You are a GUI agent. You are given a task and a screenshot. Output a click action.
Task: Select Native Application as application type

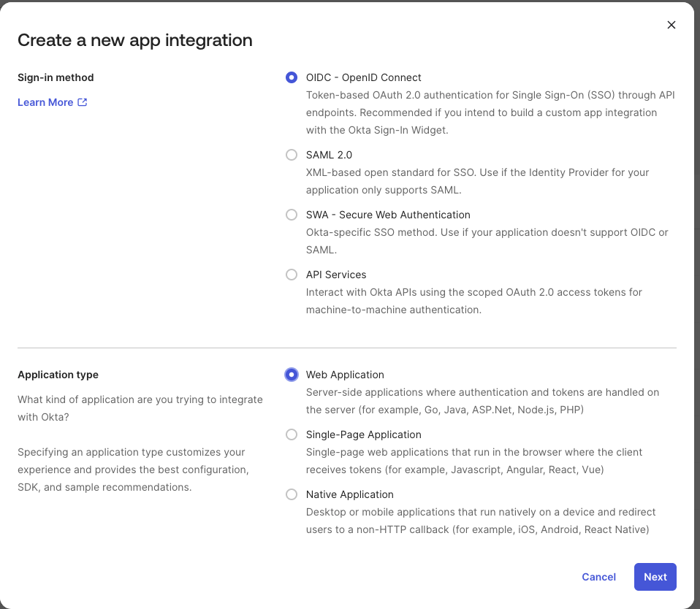tap(292, 494)
